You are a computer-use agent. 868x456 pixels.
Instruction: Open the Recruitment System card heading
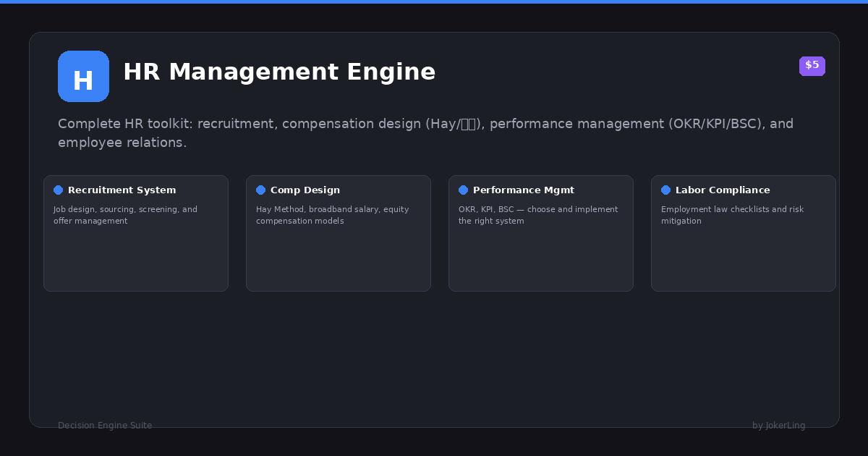[122, 190]
